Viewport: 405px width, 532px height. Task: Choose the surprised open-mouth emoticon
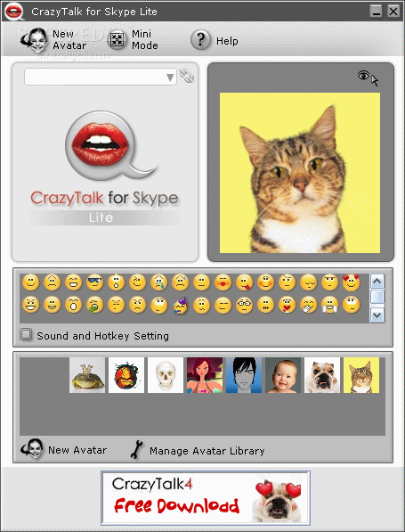[117, 282]
